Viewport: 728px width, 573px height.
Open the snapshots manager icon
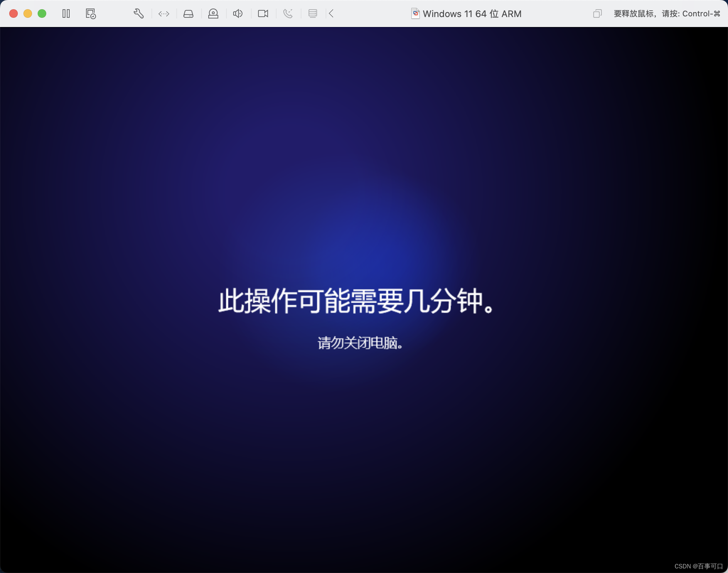[91, 14]
